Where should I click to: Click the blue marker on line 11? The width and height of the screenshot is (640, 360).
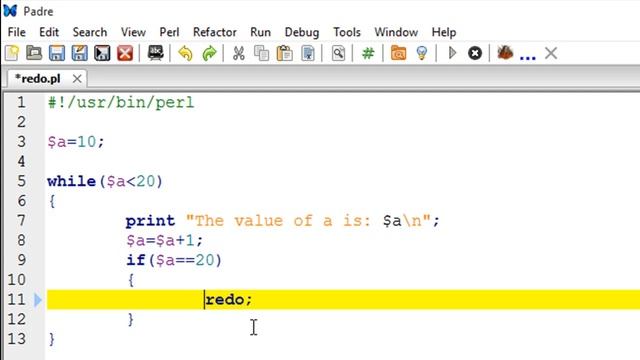(x=38, y=300)
